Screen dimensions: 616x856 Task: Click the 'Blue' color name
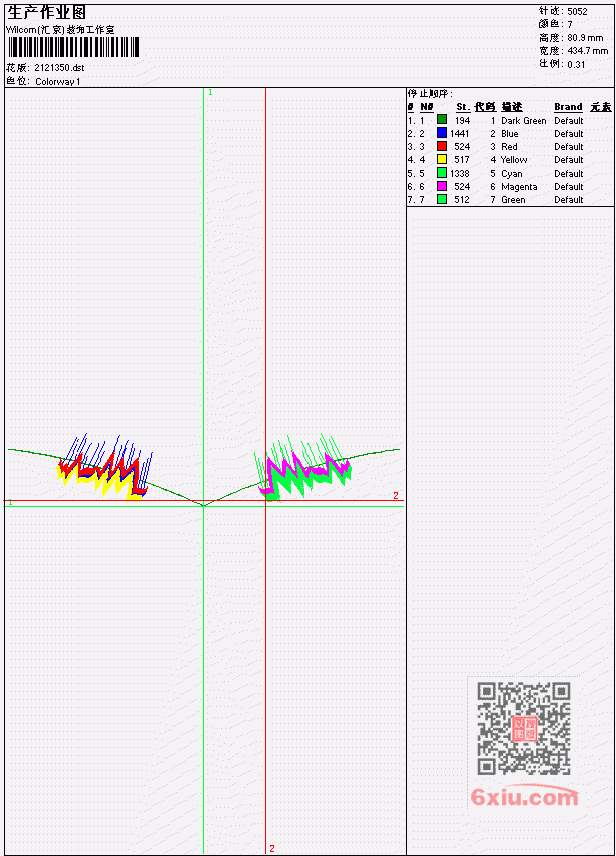[510, 134]
